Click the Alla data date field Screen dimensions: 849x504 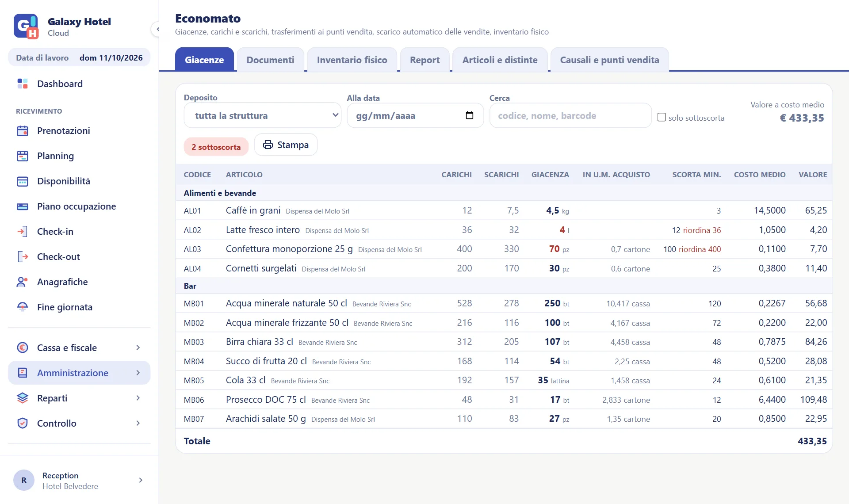[415, 115]
